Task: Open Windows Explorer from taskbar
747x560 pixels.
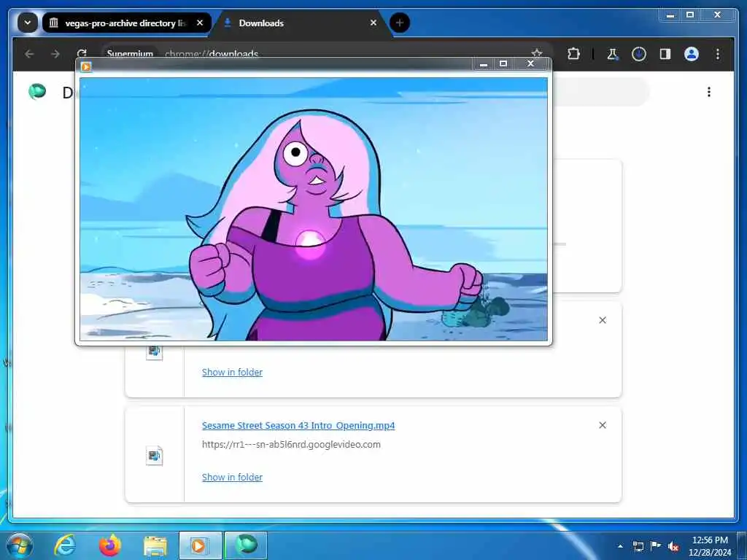Action: pyautogui.click(x=155, y=545)
